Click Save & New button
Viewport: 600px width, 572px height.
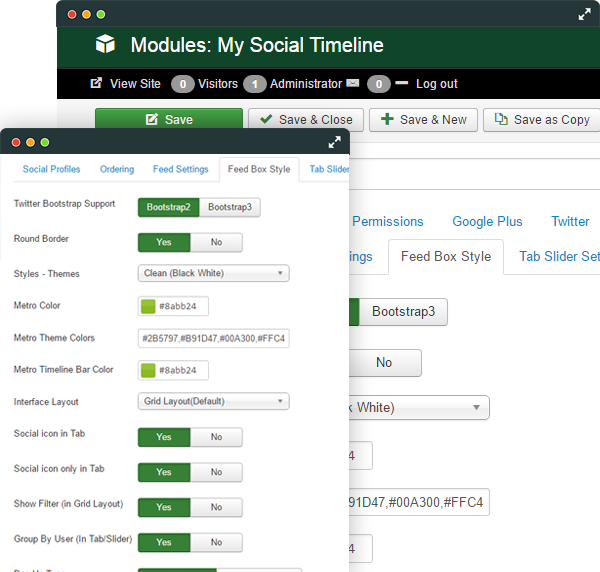pyautogui.click(x=423, y=120)
